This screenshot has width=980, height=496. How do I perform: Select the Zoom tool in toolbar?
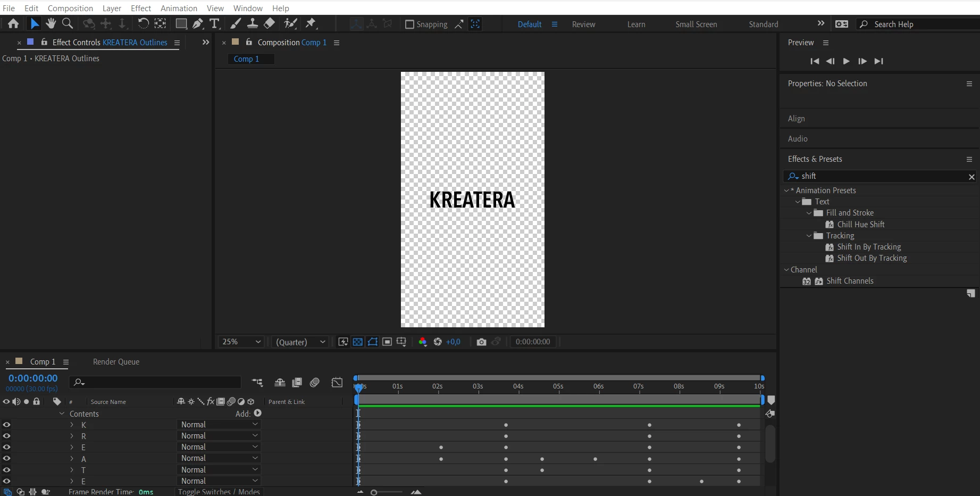[68, 23]
